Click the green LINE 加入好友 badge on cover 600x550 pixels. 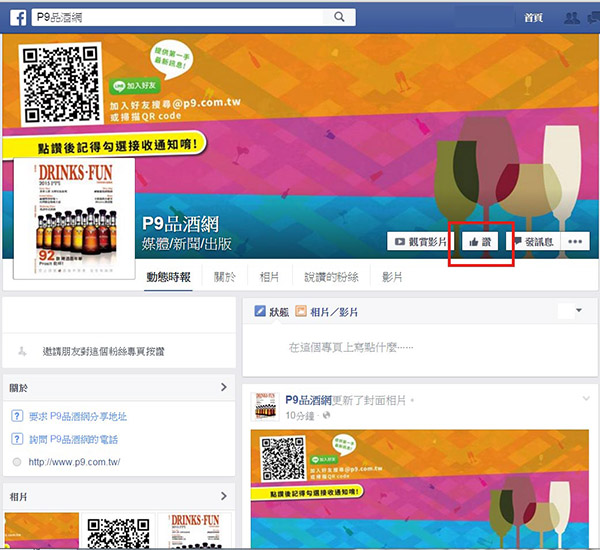[x=135, y=86]
